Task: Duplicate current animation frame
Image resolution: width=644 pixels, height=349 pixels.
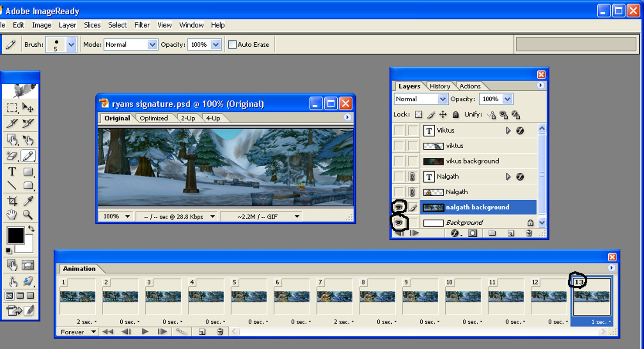Action: click(x=202, y=332)
